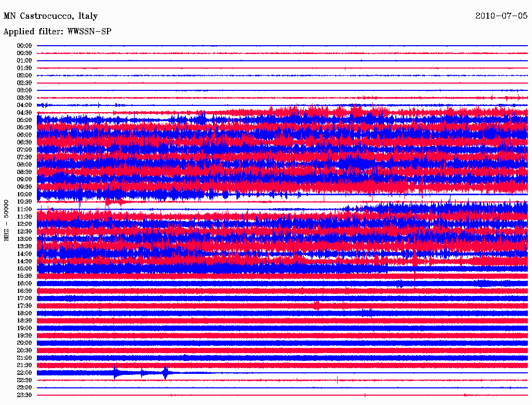Click the red spike on the 22:30 trace

tap(337, 380)
